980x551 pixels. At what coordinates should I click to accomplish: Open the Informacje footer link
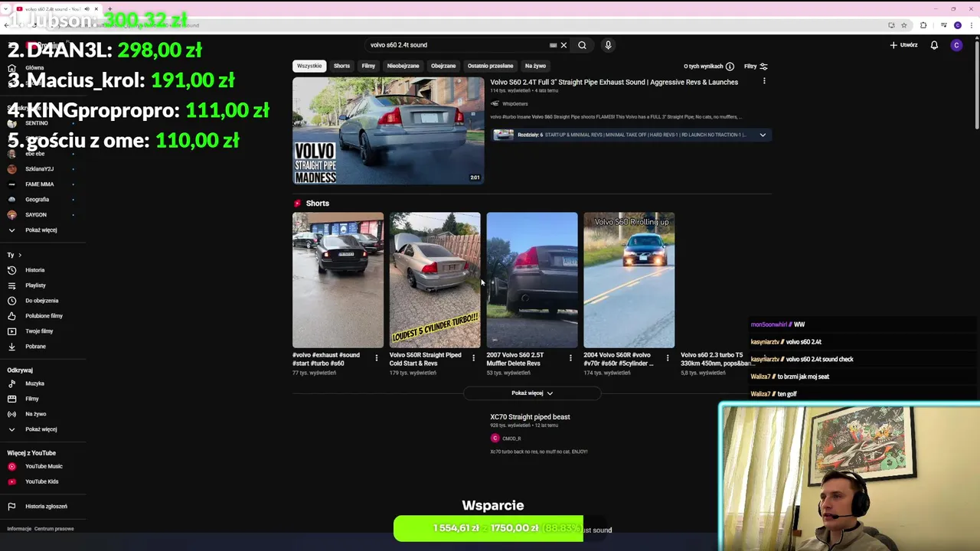(19, 529)
